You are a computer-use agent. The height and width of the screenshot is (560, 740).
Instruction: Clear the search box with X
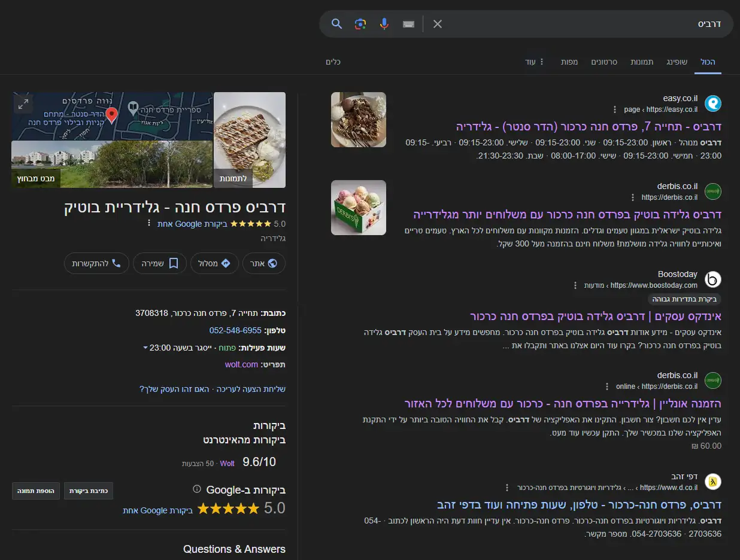[x=438, y=24]
